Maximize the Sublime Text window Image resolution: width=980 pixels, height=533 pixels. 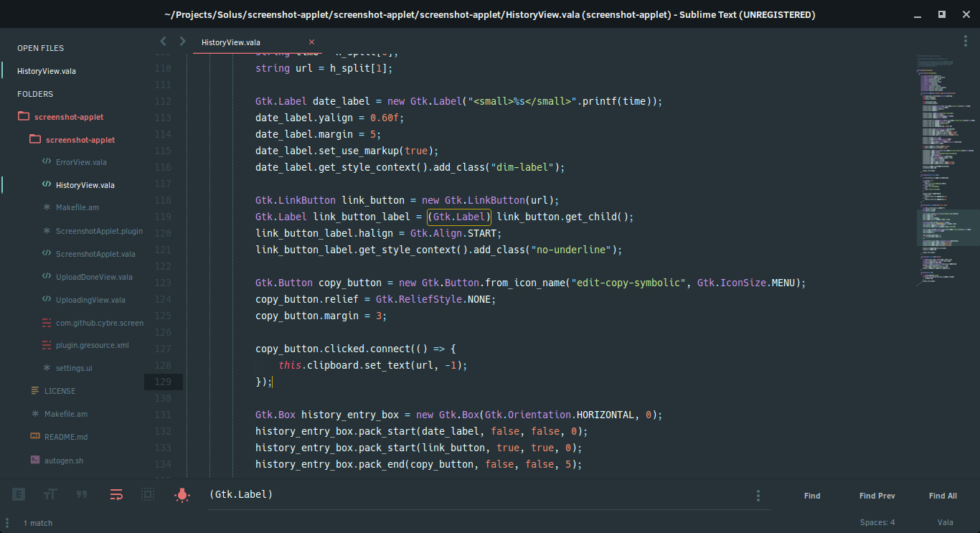(941, 14)
